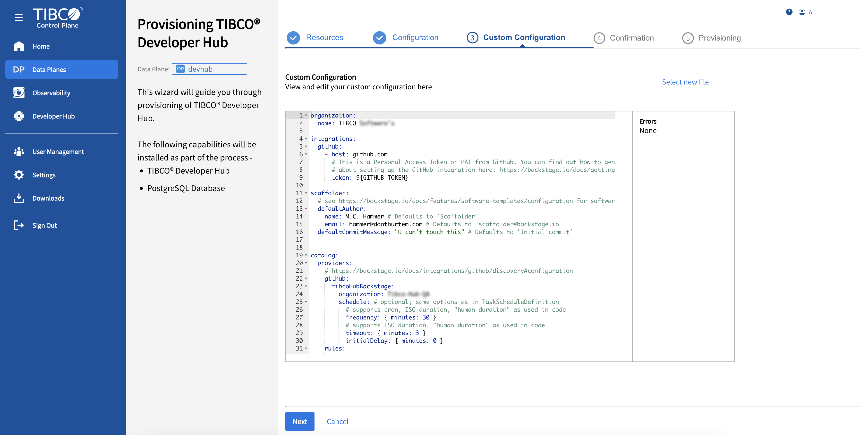The image size is (868, 435).
Task: Open Observability eye icon
Action: [19, 92]
